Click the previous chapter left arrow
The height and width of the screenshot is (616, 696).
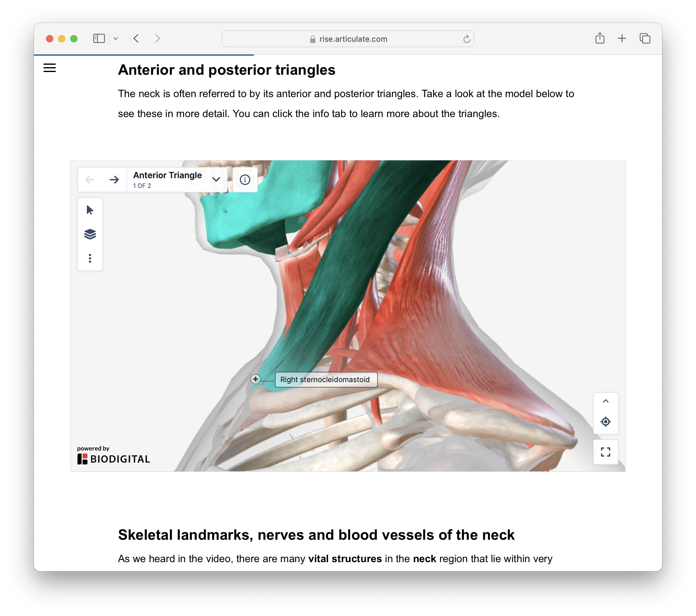[90, 180]
